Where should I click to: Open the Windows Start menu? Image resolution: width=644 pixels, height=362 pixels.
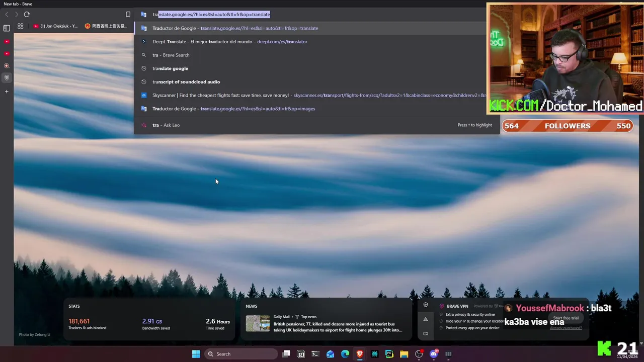coord(196,354)
